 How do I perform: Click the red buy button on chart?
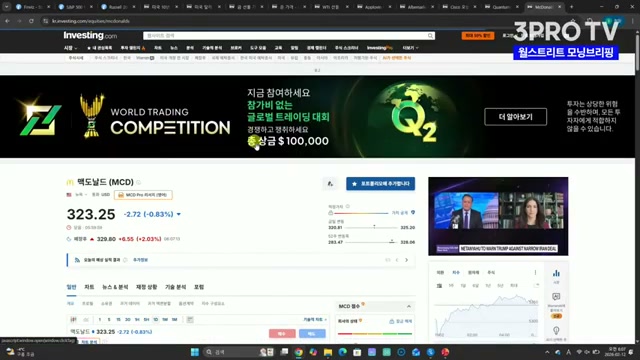click(x=282, y=333)
